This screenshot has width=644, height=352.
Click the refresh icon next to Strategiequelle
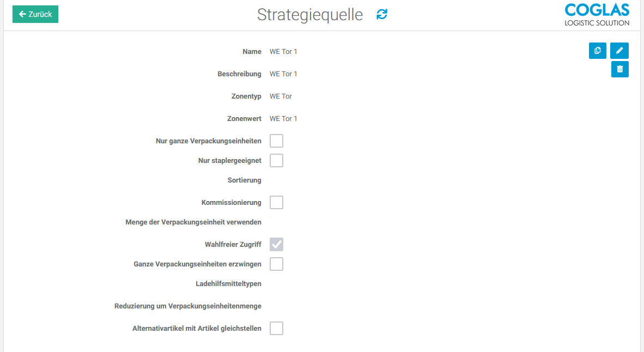[x=382, y=15]
